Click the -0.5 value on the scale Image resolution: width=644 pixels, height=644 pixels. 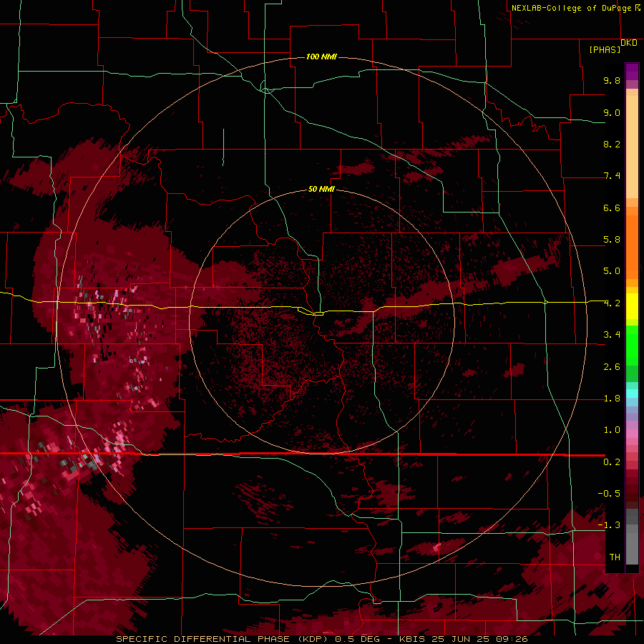[x=609, y=494]
